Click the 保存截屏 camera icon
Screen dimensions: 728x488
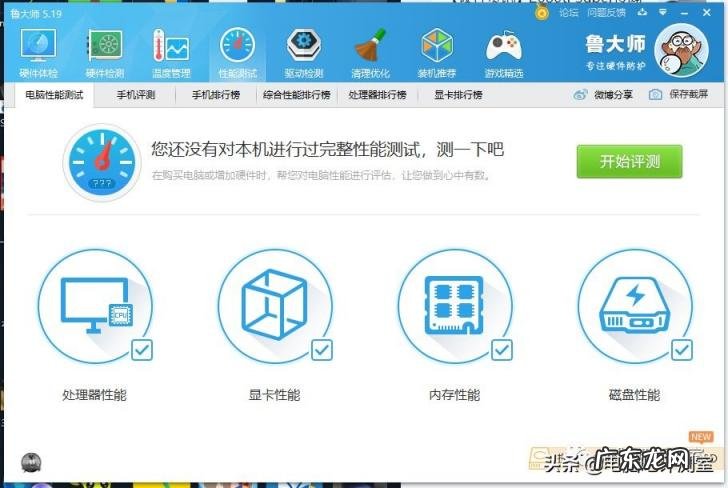coord(655,95)
